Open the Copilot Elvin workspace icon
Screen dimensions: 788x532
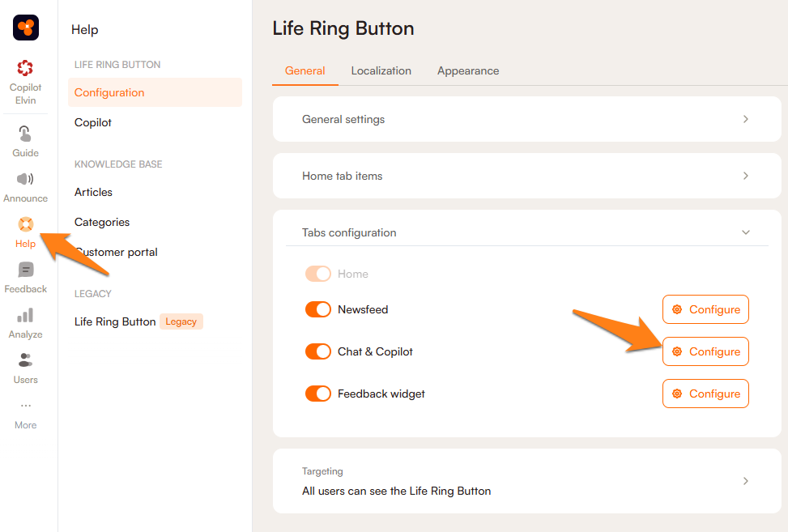point(26,68)
